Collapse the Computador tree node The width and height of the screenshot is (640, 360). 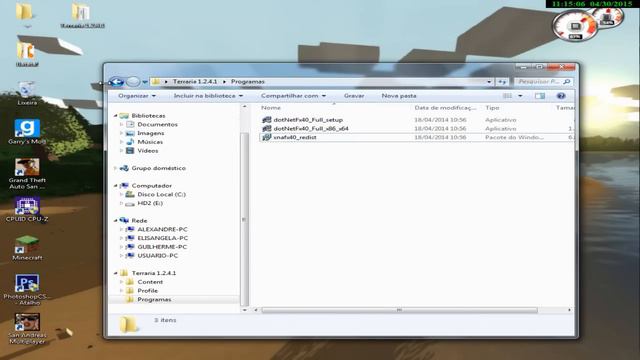(116, 186)
